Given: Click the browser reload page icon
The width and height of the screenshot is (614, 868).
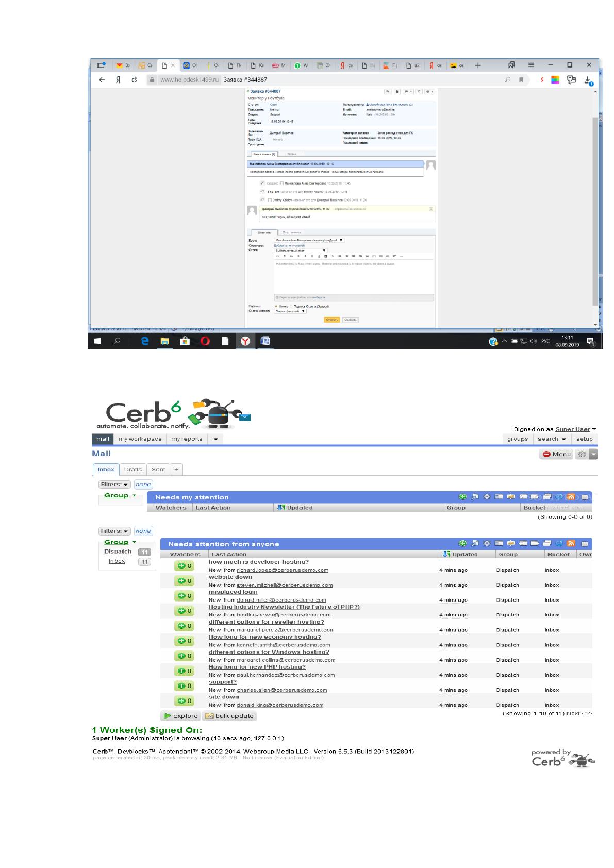Looking at the screenshot, I should tap(134, 80).
